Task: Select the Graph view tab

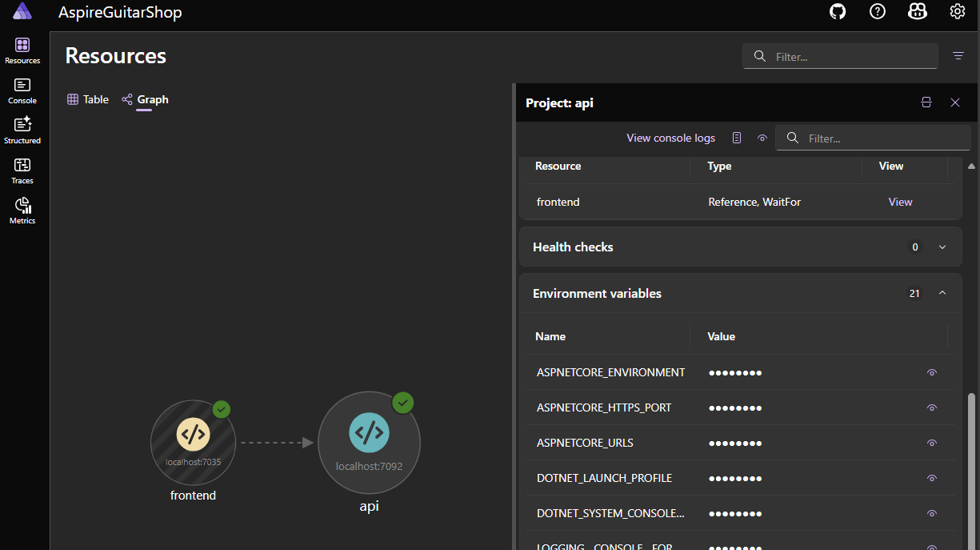Action: click(x=145, y=100)
